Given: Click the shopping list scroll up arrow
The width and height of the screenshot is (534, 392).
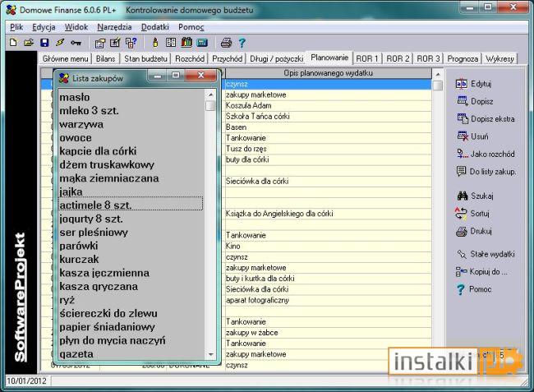Looking at the screenshot, I should pyautogui.click(x=210, y=95).
